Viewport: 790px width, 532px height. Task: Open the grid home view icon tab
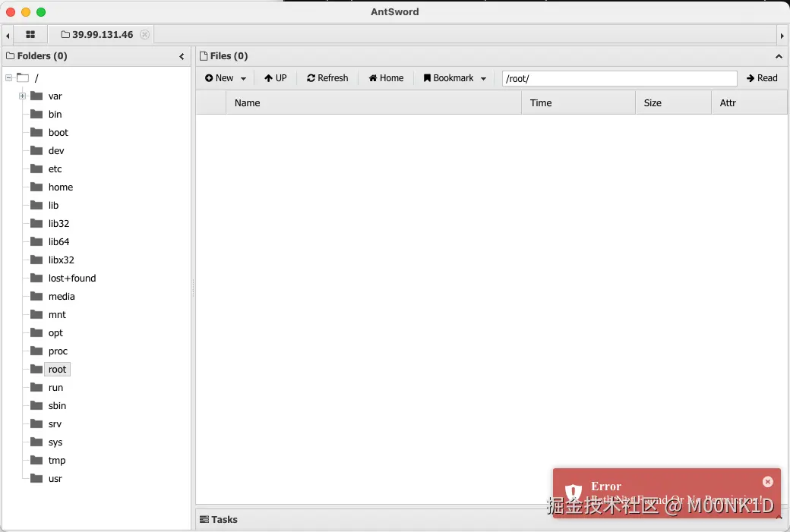pyautogui.click(x=30, y=35)
